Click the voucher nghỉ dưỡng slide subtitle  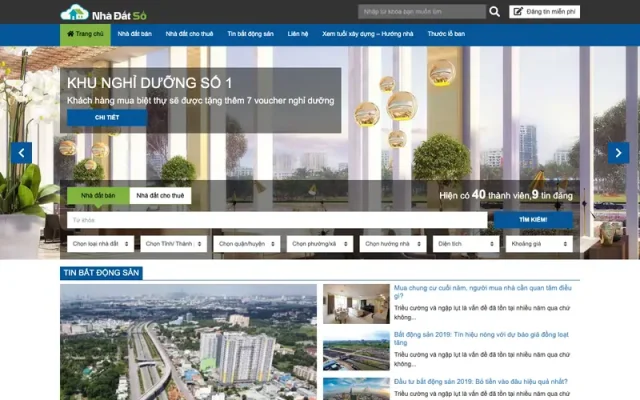[x=200, y=101]
